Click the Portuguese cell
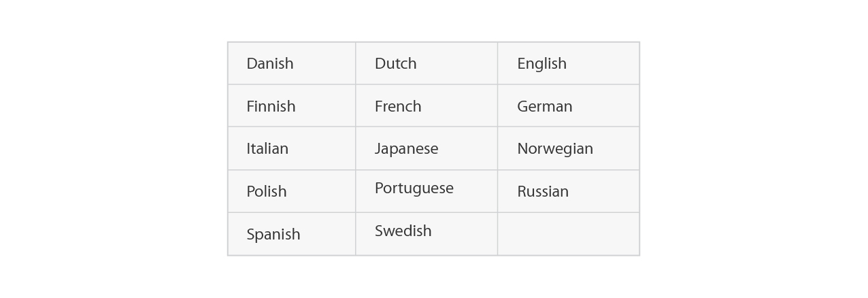Image resolution: width=868 pixels, height=298 pixels. (427, 191)
